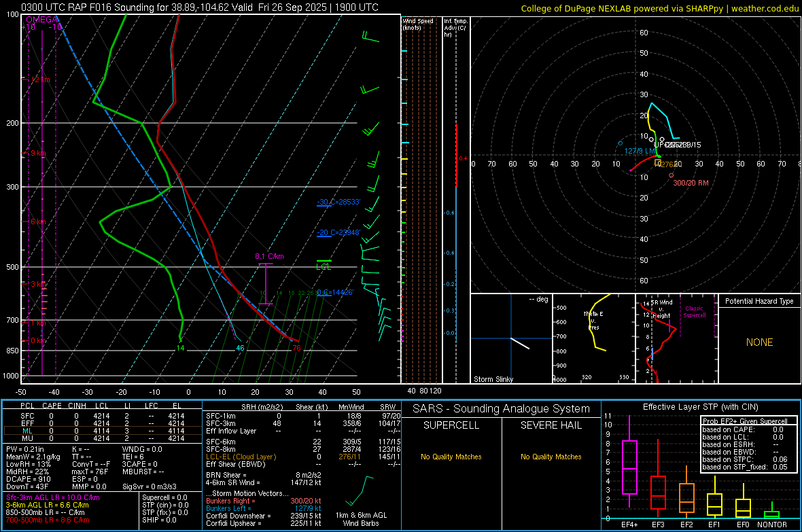Click the LCL-EL (Cloud Layer) row label

pyautogui.click(x=241, y=457)
